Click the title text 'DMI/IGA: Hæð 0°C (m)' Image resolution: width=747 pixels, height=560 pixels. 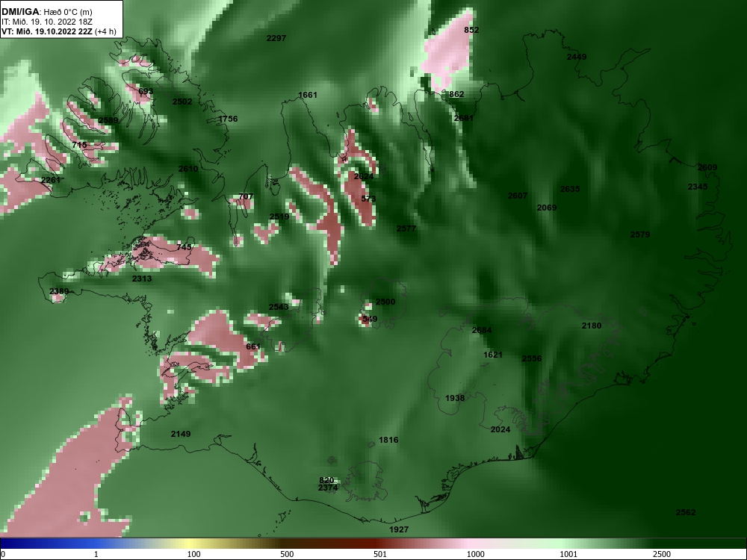pos(46,12)
